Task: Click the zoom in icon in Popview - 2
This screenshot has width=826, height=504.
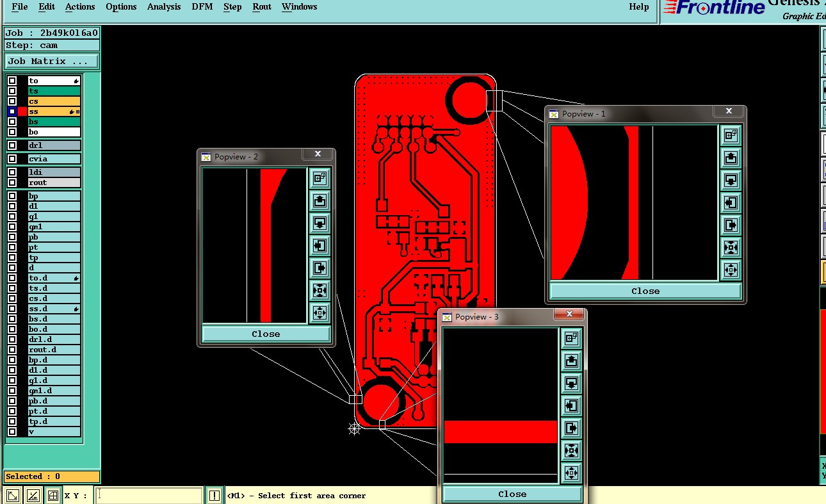Action: [320, 290]
